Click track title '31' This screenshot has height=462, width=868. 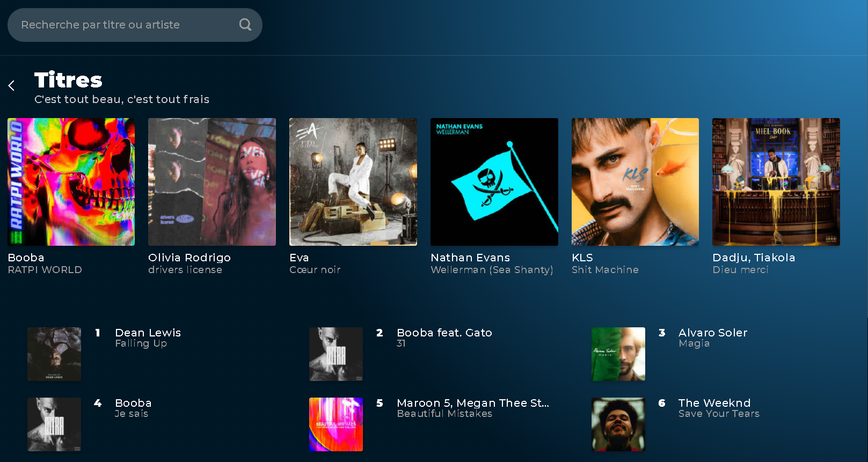click(x=401, y=343)
